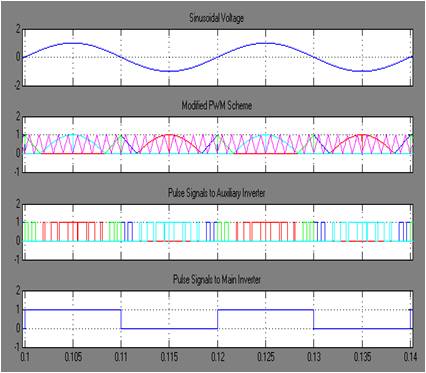Image resolution: width=426 pixels, height=373 pixels.
Task: Click the Sinusoidal Voltage plot title
Action: tap(216, 18)
